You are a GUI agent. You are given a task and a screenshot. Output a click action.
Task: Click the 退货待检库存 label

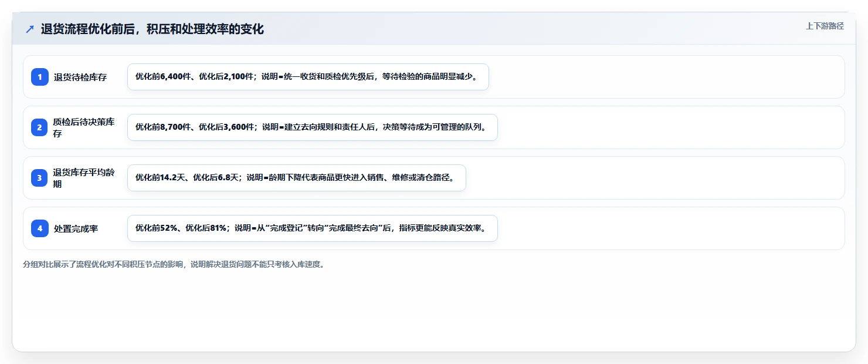click(x=80, y=77)
